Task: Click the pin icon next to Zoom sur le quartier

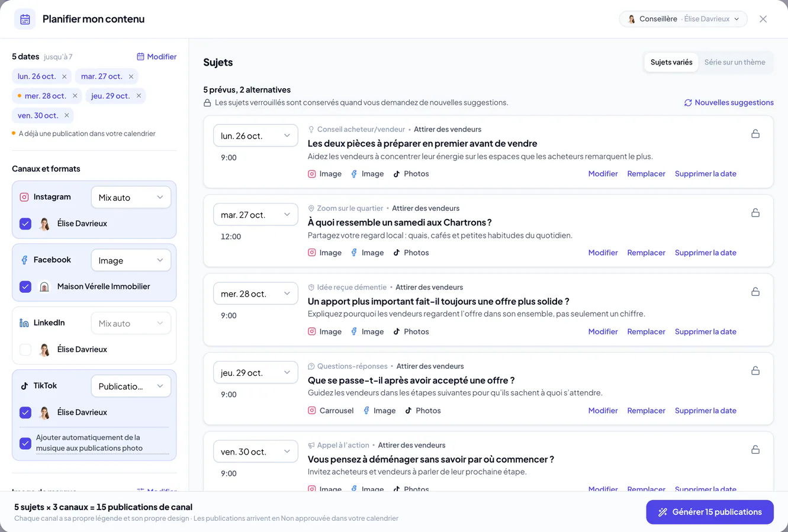Action: click(x=311, y=208)
